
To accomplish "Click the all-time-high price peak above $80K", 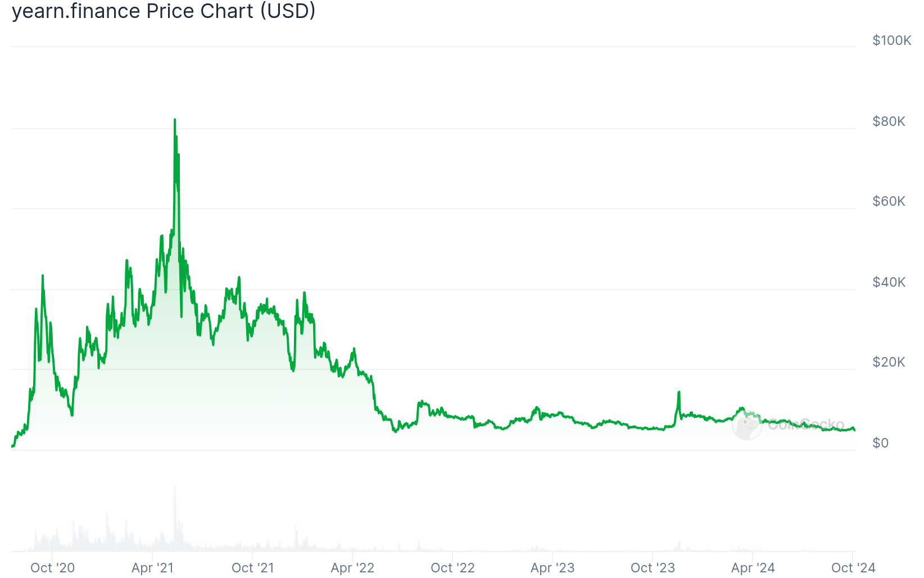I will tap(175, 120).
